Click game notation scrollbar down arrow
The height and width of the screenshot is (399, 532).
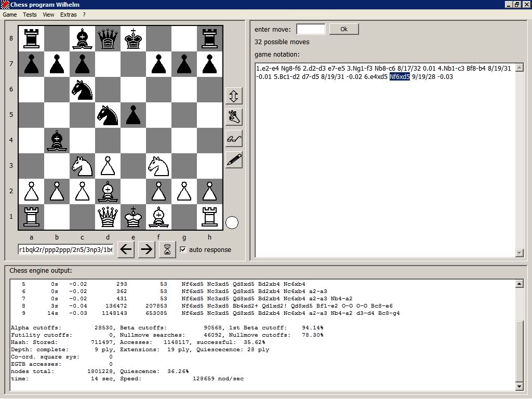point(519,253)
